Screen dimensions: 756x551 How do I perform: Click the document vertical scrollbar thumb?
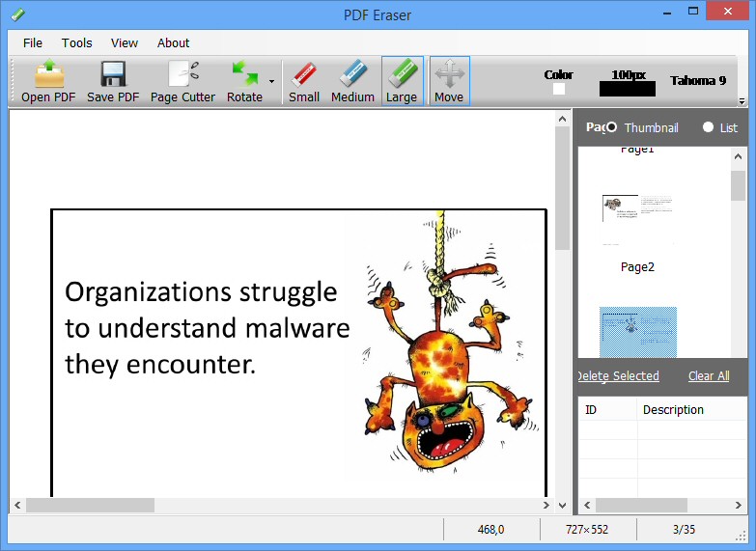click(562, 188)
